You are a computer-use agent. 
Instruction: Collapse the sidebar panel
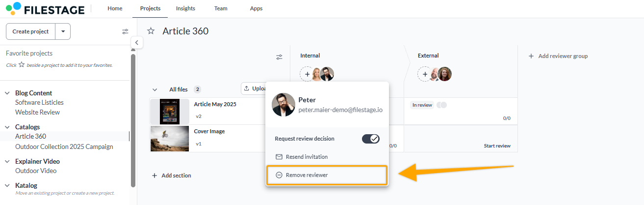pos(137,43)
